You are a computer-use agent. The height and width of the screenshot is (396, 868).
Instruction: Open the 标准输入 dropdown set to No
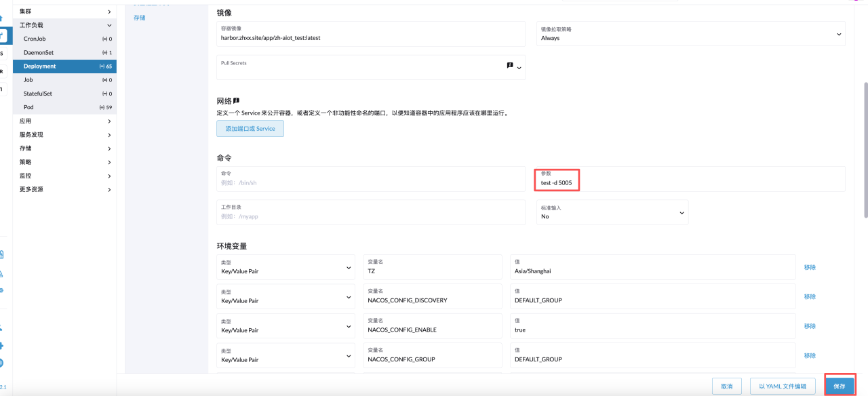tap(612, 212)
